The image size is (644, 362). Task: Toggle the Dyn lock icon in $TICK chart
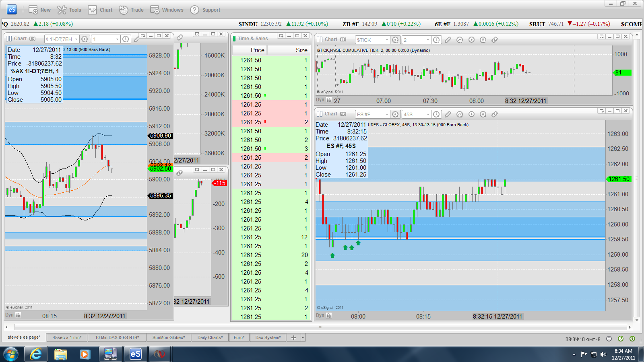click(x=329, y=100)
